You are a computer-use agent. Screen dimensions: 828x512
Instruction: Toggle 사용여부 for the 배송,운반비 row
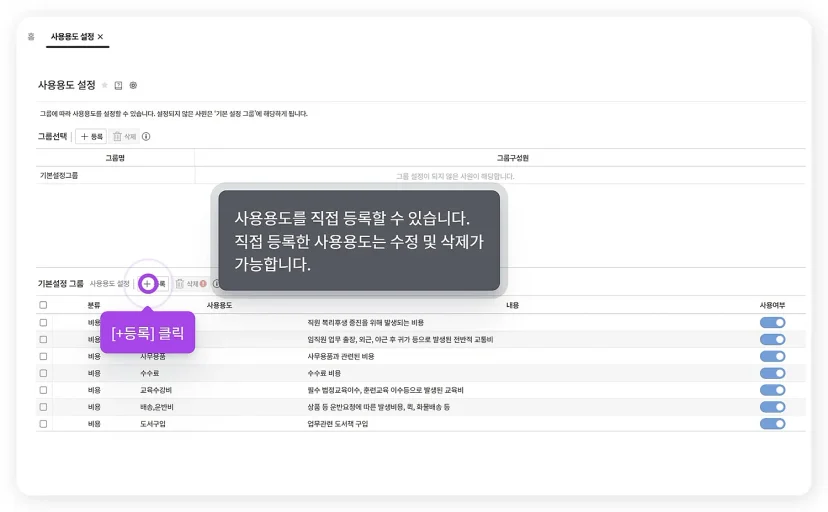tap(772, 407)
